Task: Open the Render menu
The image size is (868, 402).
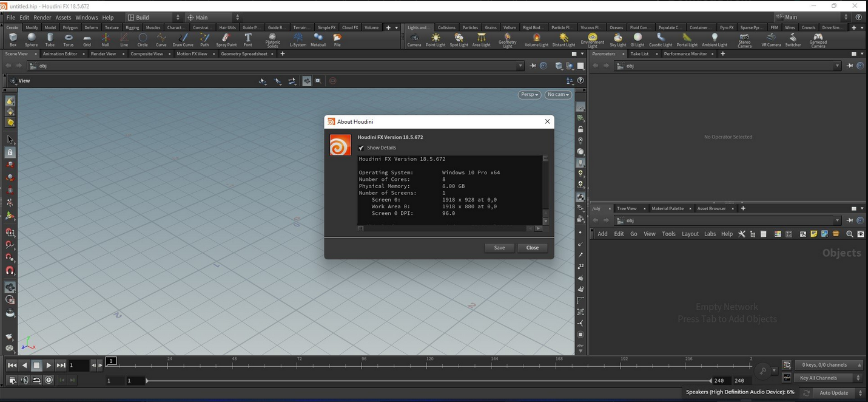Action: tap(42, 18)
